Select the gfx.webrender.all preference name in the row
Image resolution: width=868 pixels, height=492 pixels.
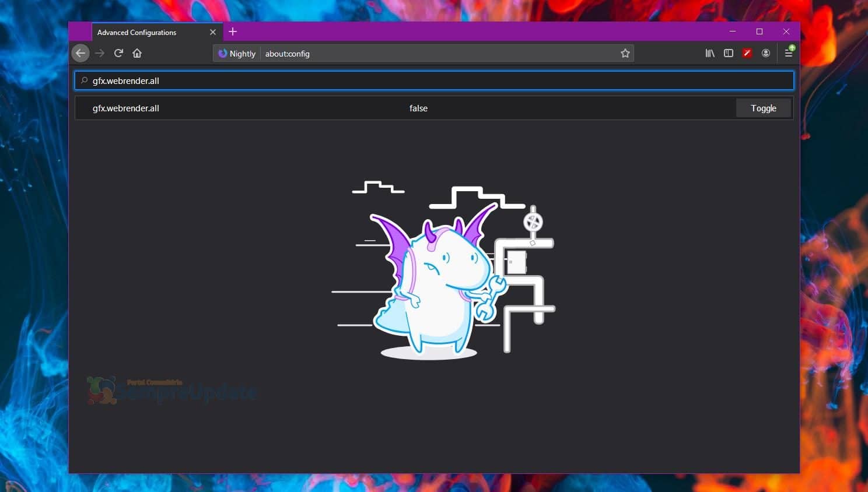point(126,108)
